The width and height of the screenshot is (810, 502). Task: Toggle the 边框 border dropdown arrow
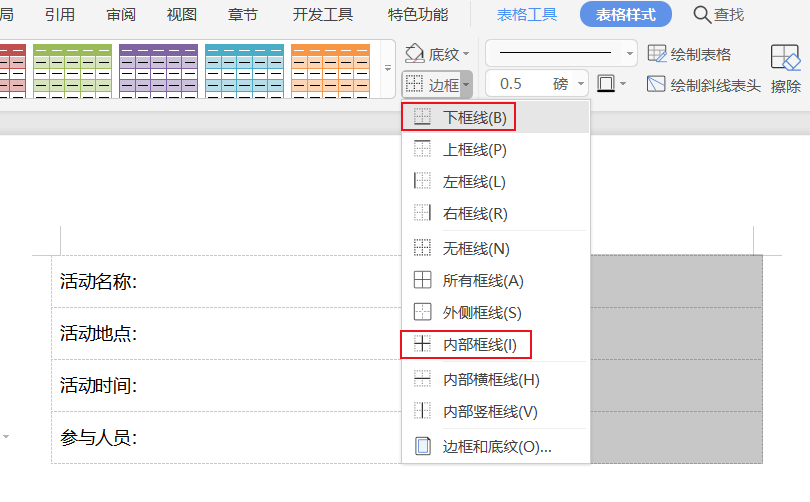pyautogui.click(x=466, y=84)
